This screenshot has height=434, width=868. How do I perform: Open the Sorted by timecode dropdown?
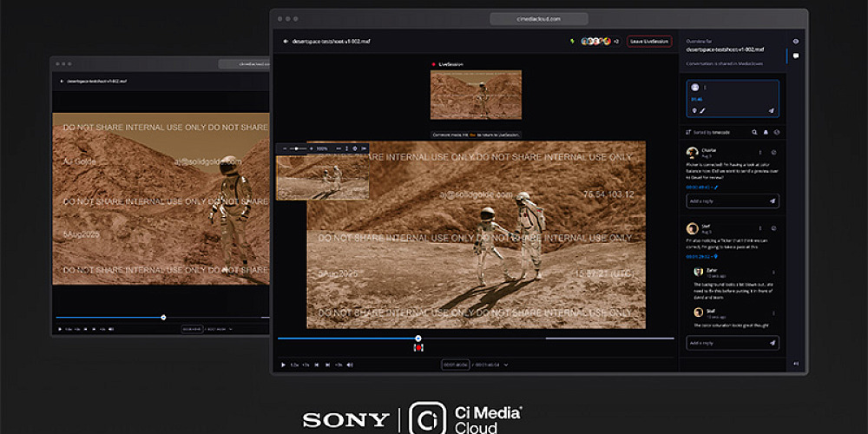(713, 132)
